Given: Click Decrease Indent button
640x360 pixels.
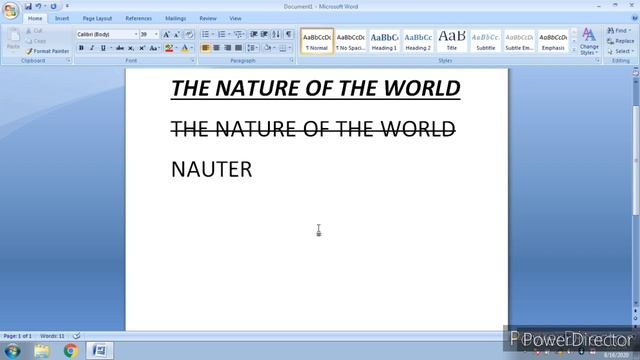Looking at the screenshot, I should (253, 35).
